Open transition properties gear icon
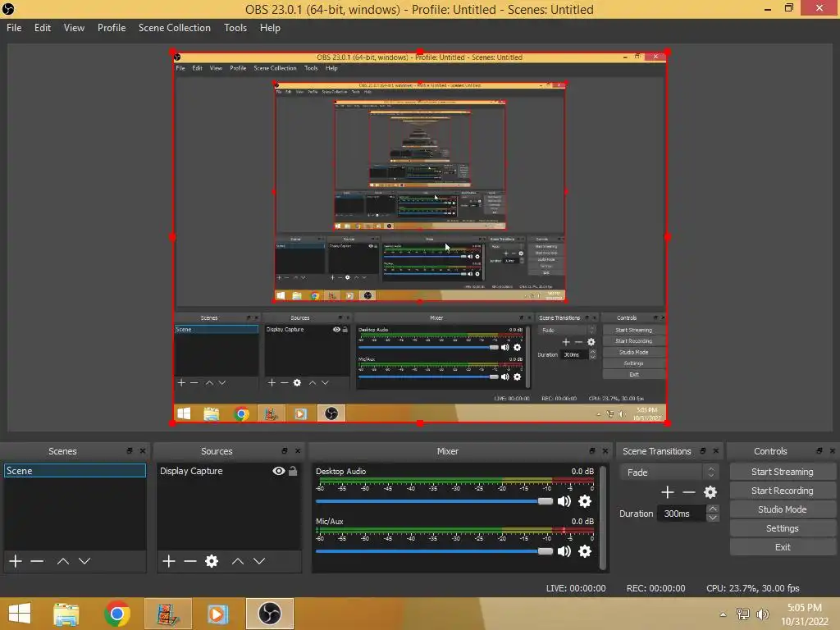This screenshot has width=840, height=630. click(x=710, y=492)
